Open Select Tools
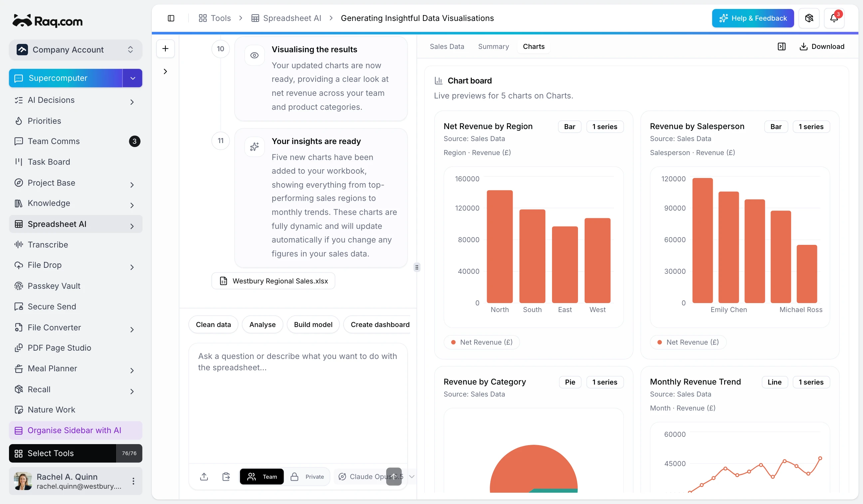Image resolution: width=863 pixels, height=504 pixels. 63,453
